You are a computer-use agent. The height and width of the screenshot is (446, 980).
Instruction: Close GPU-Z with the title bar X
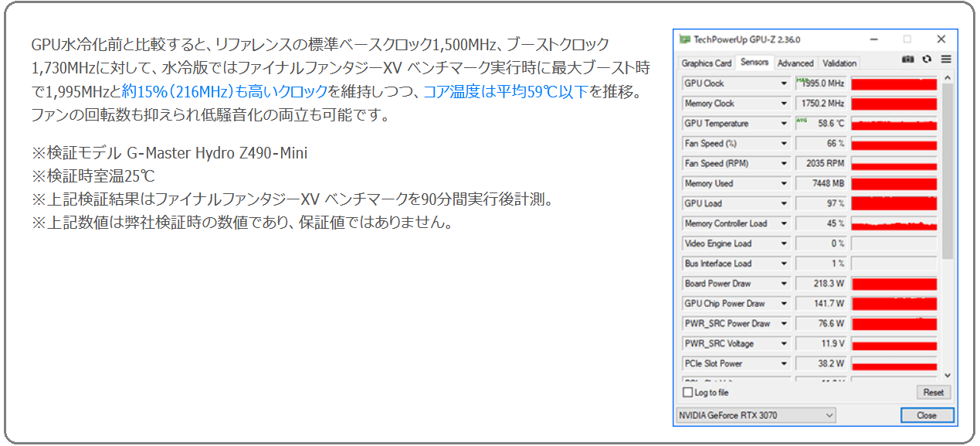[x=941, y=39]
